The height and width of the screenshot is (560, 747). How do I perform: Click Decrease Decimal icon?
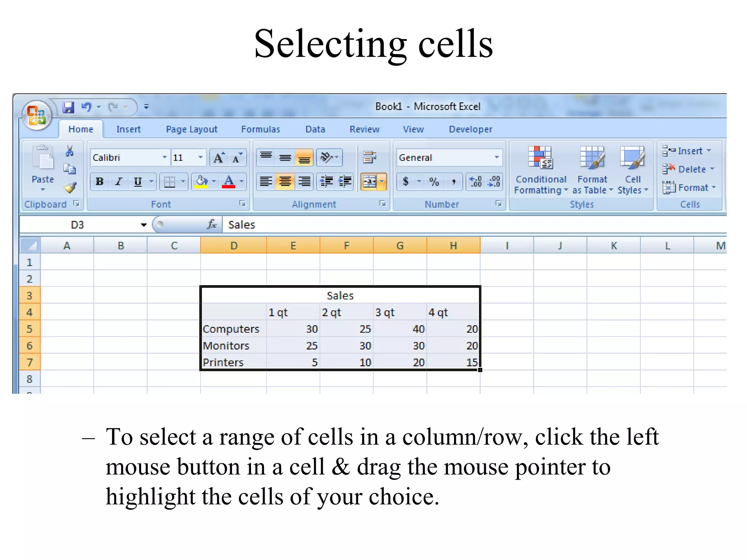[494, 182]
